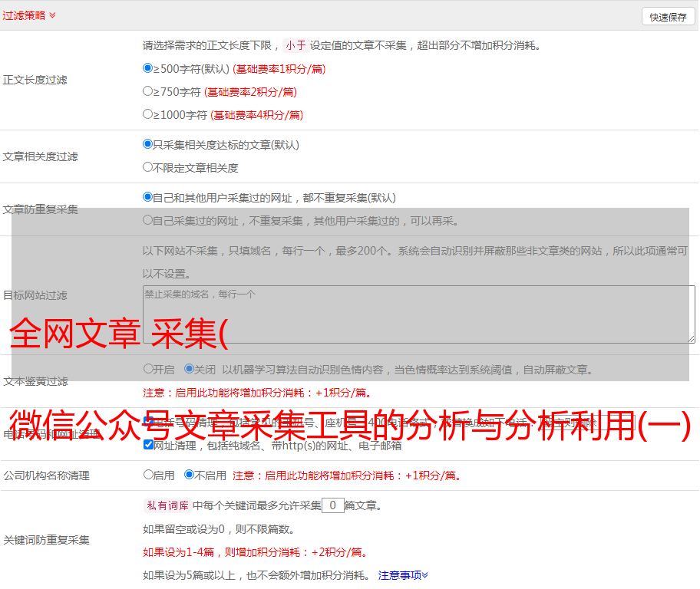Viewport: 700px width, 589px height.
Task: Click the 关键词防重复采集 row label
Action: coord(46,540)
